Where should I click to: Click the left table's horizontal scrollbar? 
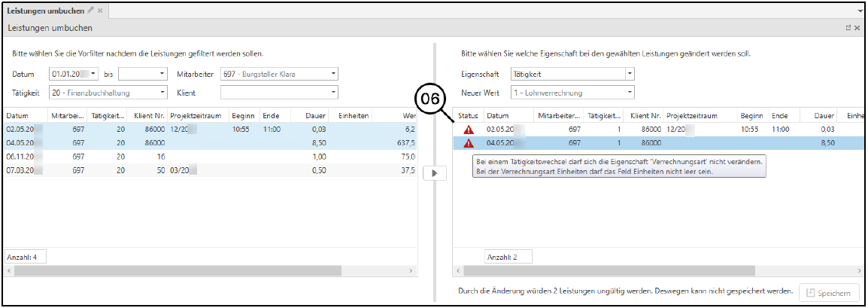point(150,270)
